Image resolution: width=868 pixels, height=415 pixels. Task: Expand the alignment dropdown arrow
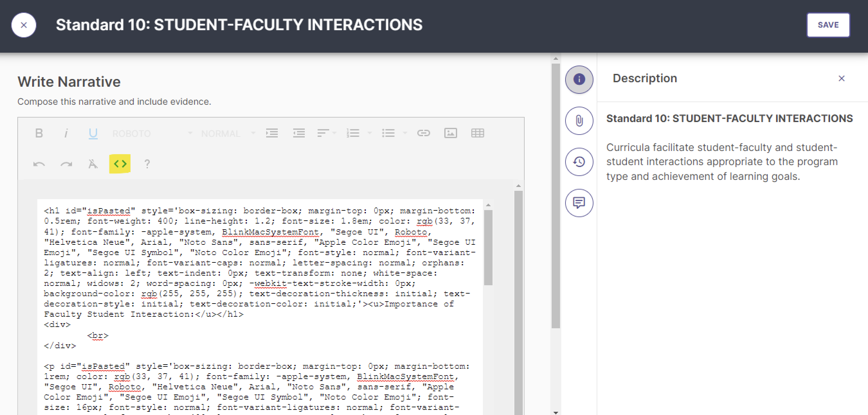(334, 133)
